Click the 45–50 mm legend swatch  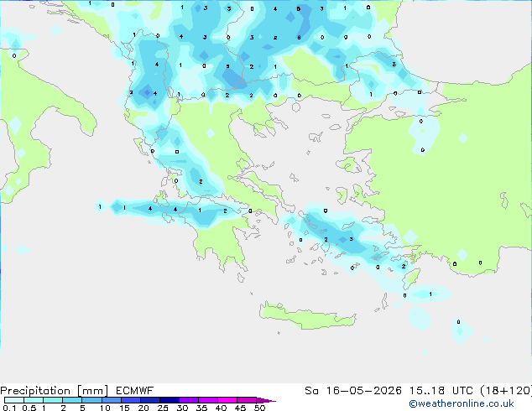247,400
